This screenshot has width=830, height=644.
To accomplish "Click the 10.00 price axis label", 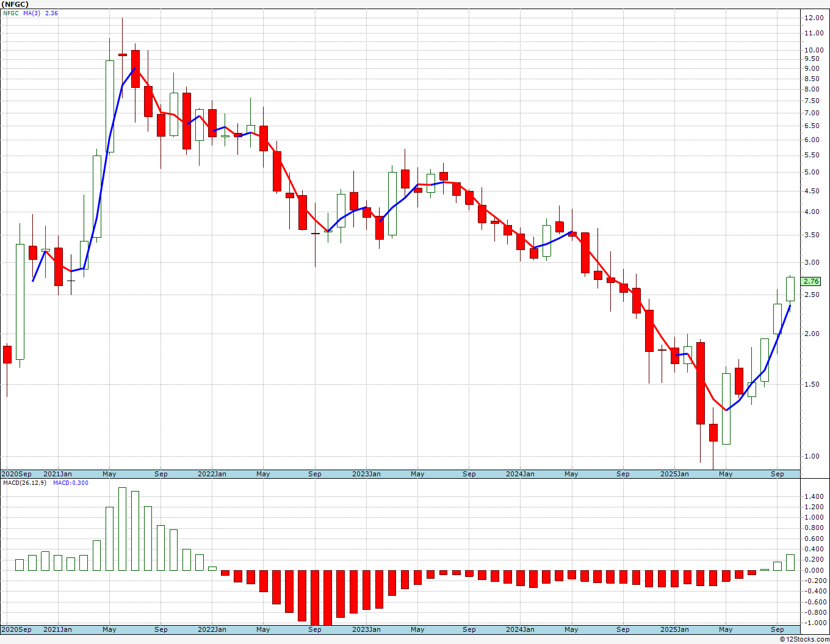I will [813, 50].
